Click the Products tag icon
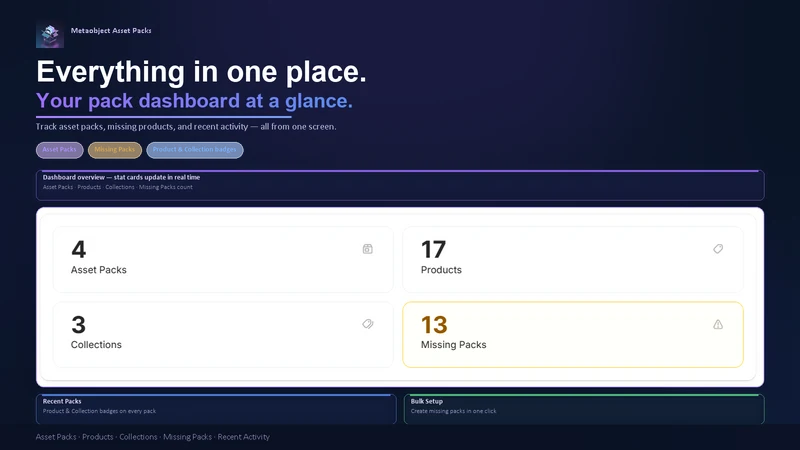The width and height of the screenshot is (800, 450). (x=718, y=249)
